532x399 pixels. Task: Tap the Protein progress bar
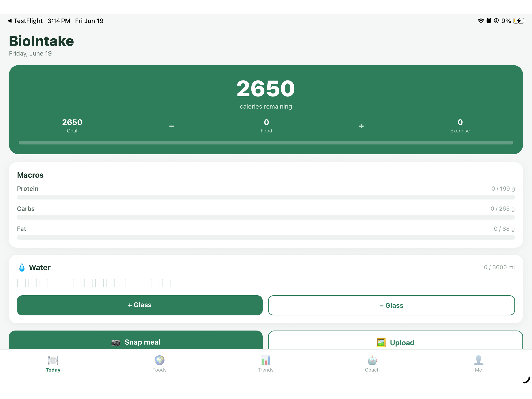(266, 197)
